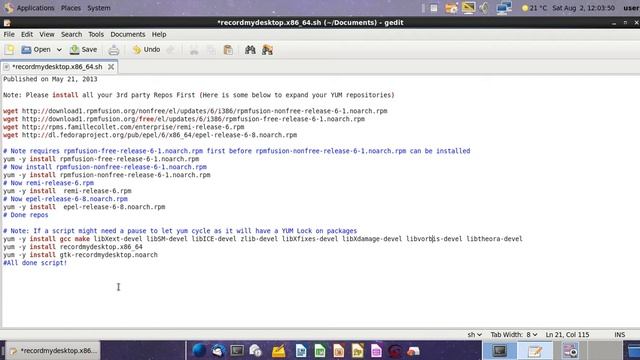
Task: Print the document using printer icon
Action: (113, 50)
